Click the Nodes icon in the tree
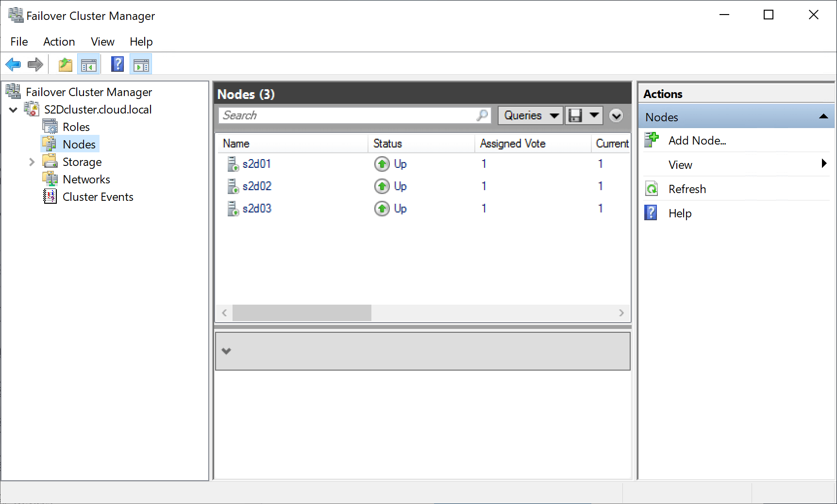This screenshot has width=837, height=504. pyautogui.click(x=49, y=144)
